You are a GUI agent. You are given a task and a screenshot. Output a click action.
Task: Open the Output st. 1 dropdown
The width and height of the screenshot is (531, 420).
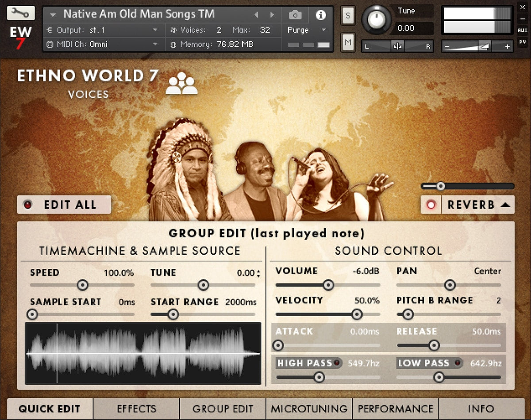[x=155, y=30]
